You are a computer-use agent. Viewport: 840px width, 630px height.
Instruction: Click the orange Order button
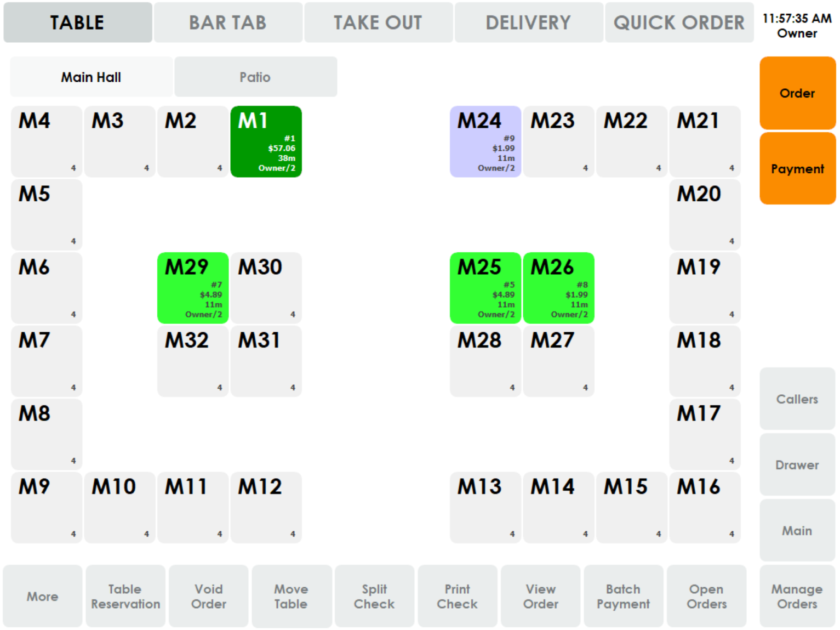click(797, 93)
